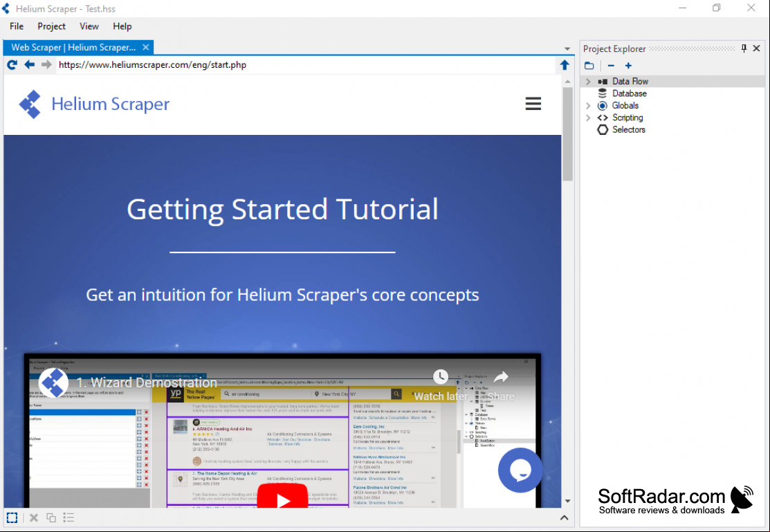Click the Helium Scraper logo link

(94, 104)
